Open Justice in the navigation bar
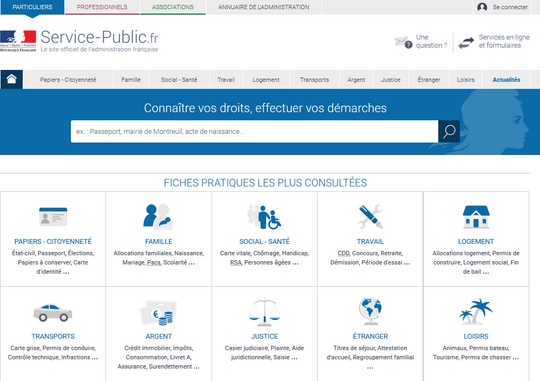 pos(391,80)
